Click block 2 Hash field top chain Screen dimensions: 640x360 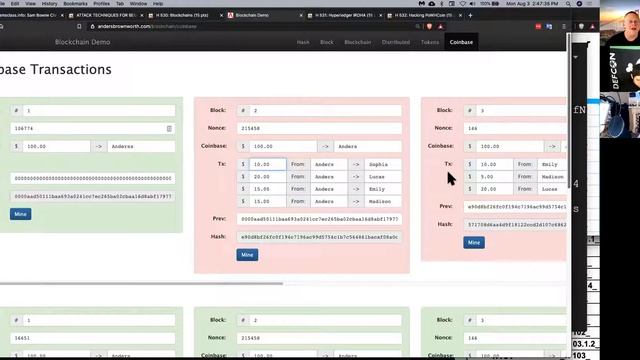[319, 237]
